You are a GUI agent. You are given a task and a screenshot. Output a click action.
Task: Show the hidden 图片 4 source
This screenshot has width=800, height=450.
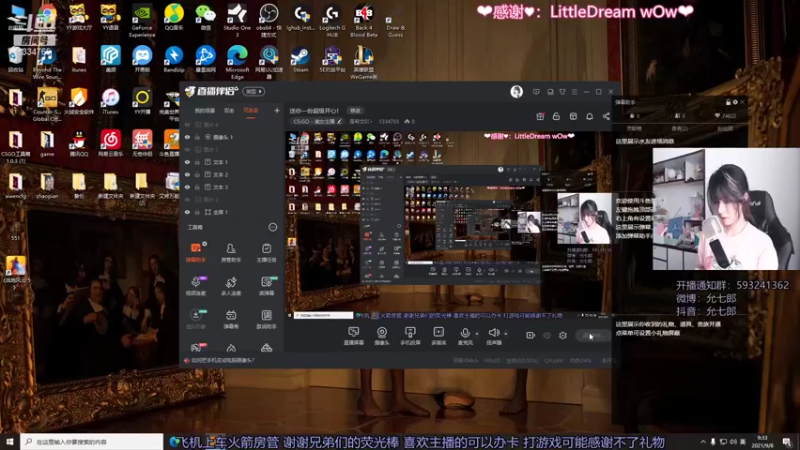pyautogui.click(x=187, y=124)
